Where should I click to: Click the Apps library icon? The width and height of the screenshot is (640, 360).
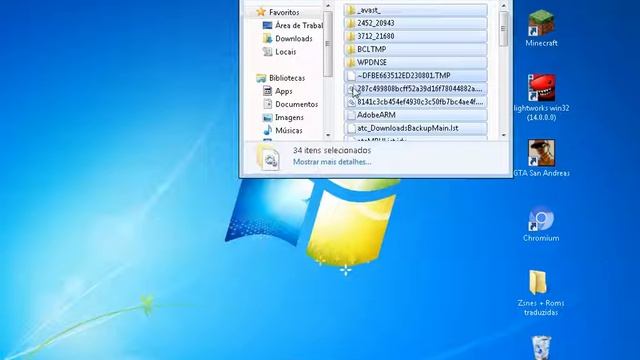point(267,91)
